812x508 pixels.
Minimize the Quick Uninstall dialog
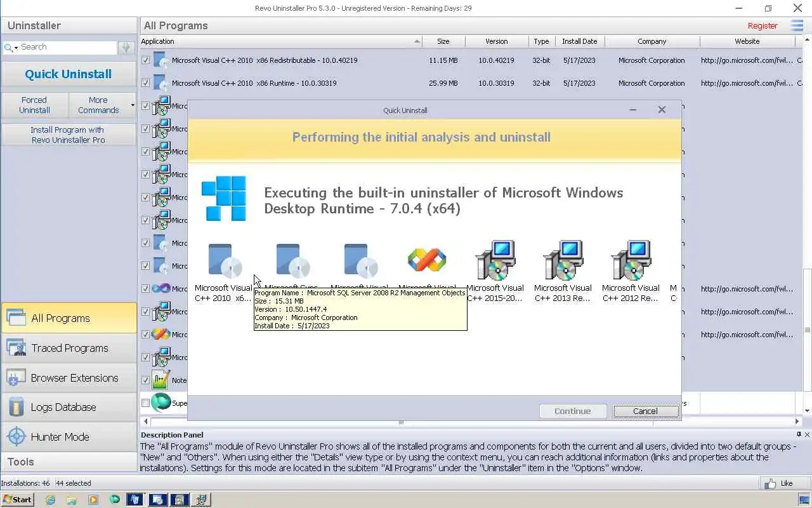pyautogui.click(x=632, y=110)
